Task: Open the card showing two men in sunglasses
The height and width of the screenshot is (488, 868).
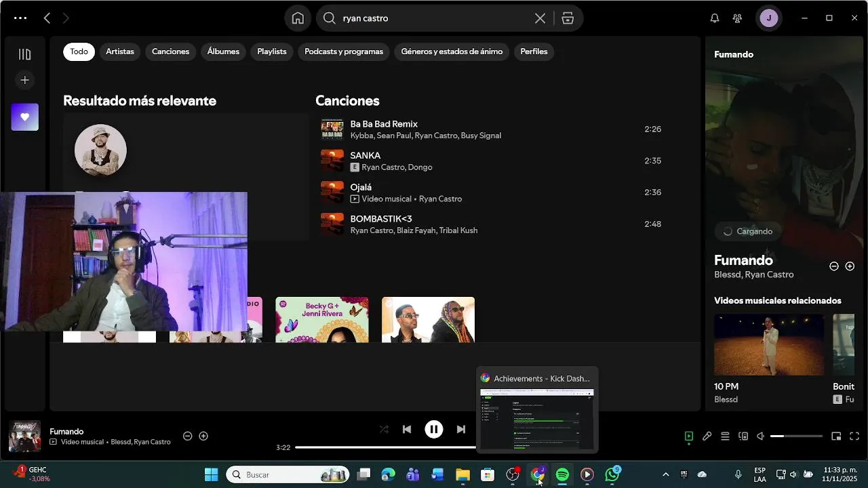Action: 428,320
